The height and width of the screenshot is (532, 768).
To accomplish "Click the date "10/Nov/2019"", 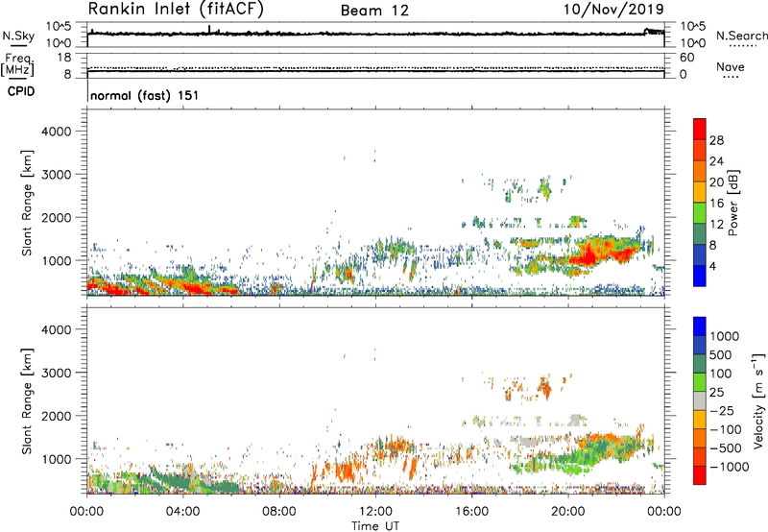I will (x=613, y=9).
